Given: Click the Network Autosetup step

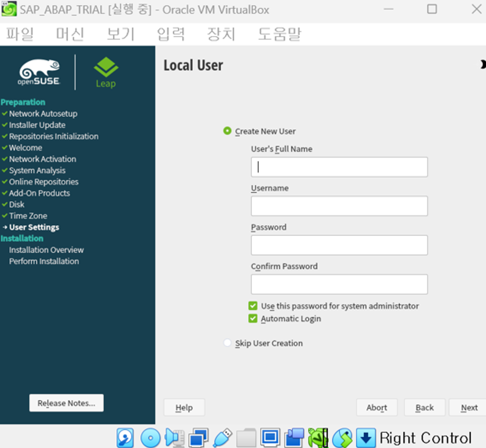Looking at the screenshot, I should [x=43, y=113].
